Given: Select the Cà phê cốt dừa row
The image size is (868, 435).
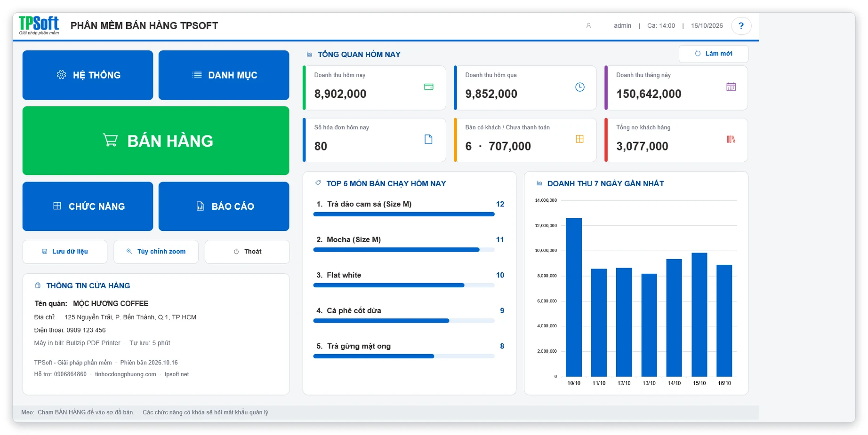Looking at the screenshot, I should click(x=409, y=315).
